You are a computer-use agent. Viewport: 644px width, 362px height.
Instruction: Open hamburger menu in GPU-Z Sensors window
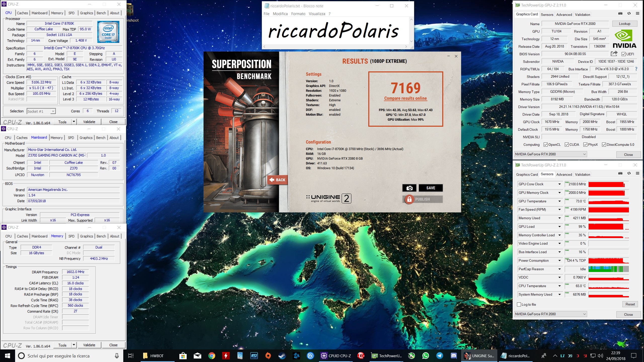point(637,173)
